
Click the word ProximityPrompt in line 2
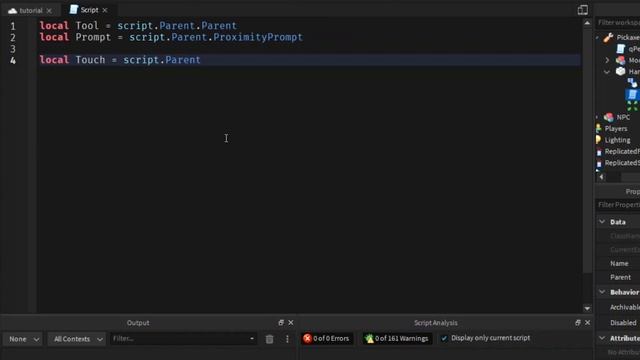258,37
